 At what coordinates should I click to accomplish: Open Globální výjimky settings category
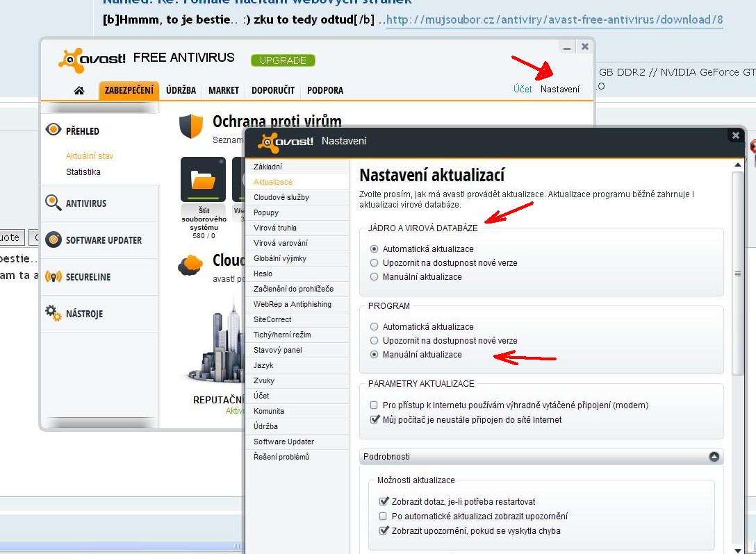[x=297, y=259]
